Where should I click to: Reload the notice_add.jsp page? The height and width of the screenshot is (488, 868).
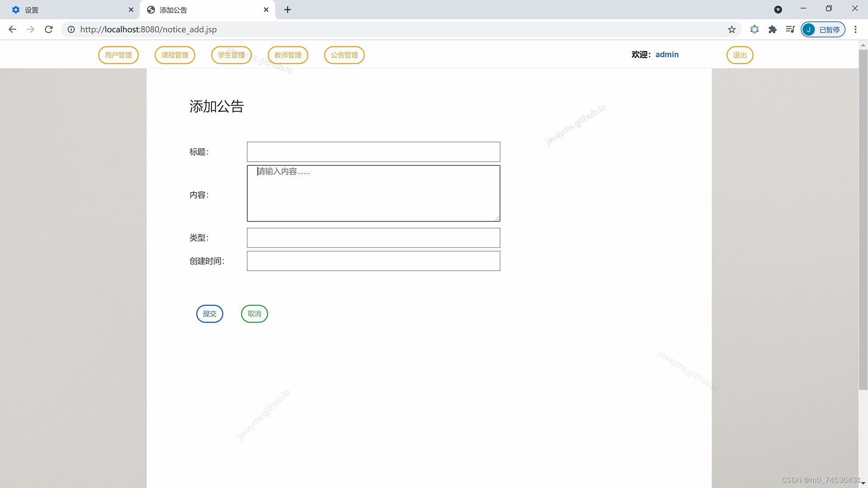click(x=49, y=29)
